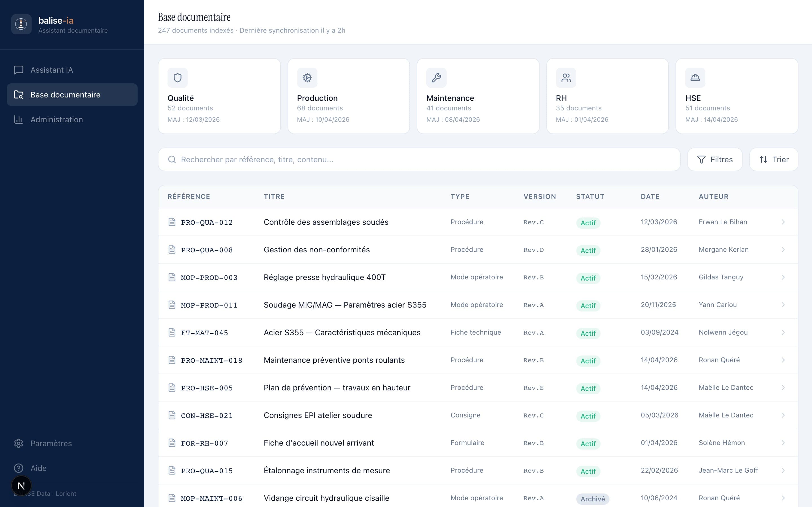Switch to Base documentaire section
The height and width of the screenshot is (507, 812).
[65, 95]
